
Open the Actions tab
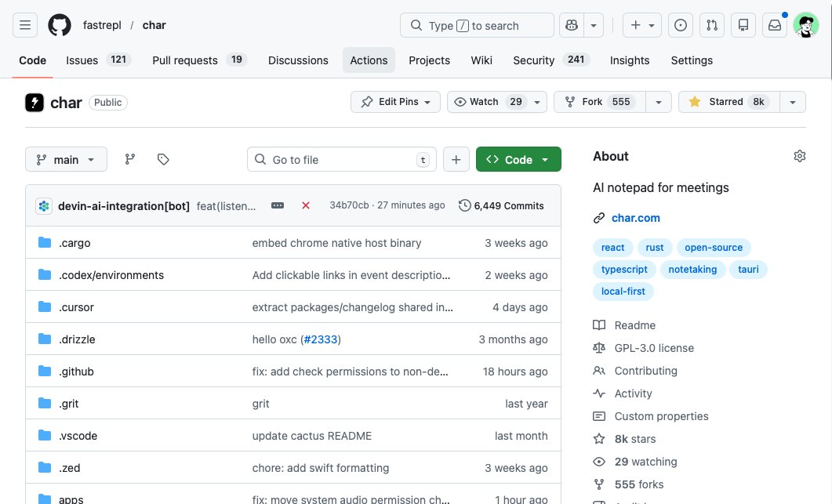coord(369,60)
